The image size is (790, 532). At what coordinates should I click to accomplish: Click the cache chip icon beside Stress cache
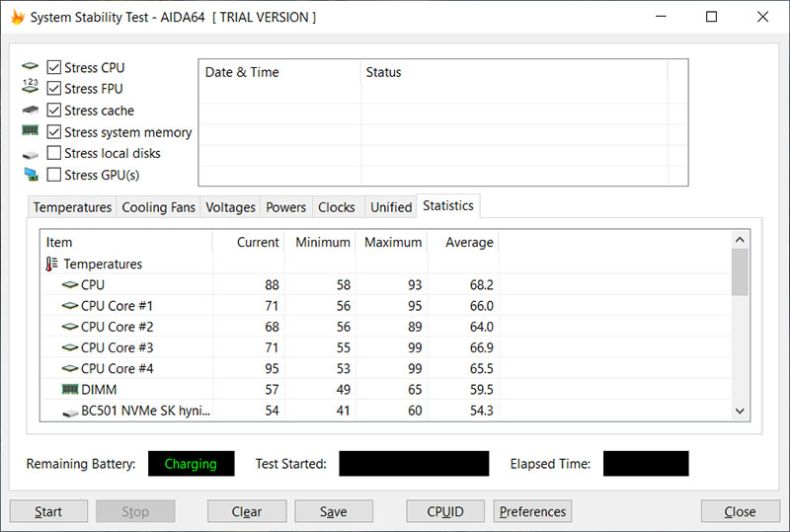pos(31,110)
